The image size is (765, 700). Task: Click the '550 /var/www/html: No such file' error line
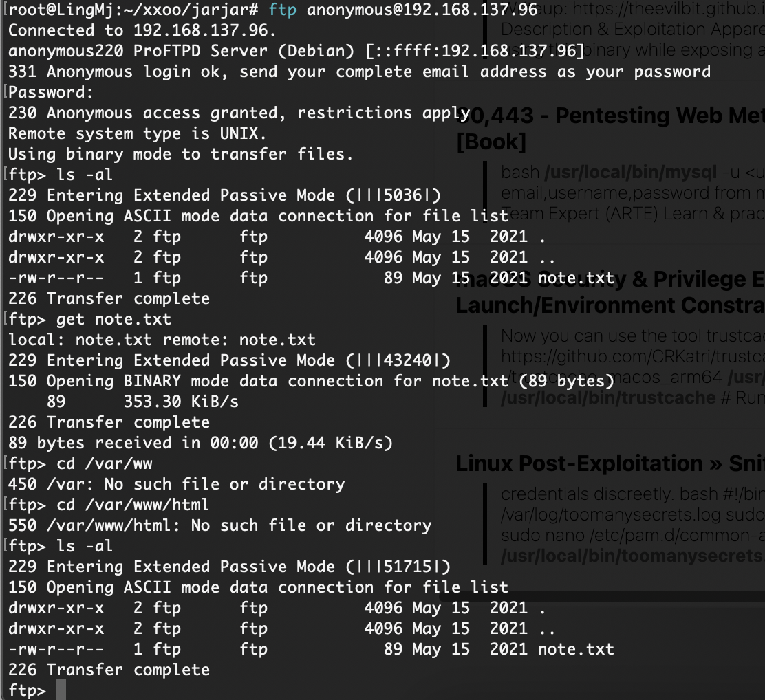click(219, 525)
